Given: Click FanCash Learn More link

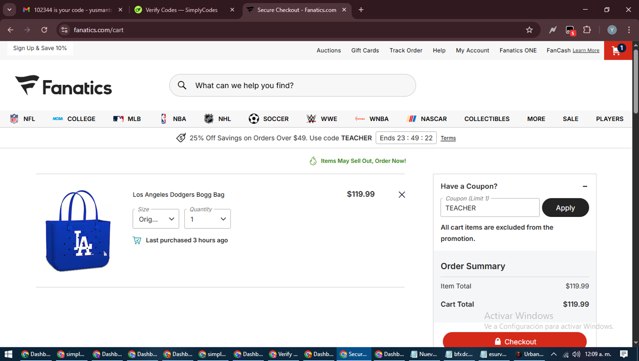Looking at the screenshot, I should pos(586,51).
